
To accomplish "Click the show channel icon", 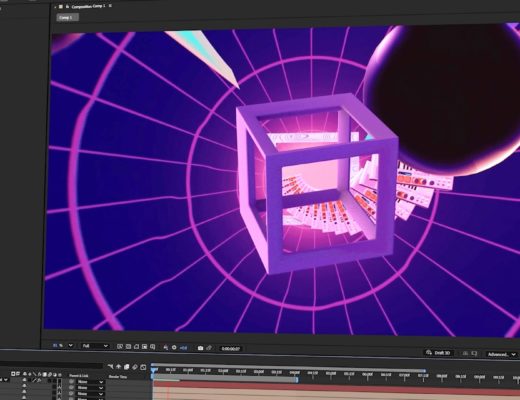I will (166, 347).
